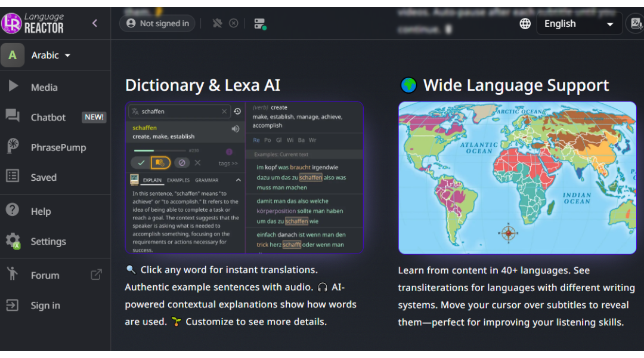Click the globe icon beside English
Viewport: 644px width, 358px height.
coord(525,24)
